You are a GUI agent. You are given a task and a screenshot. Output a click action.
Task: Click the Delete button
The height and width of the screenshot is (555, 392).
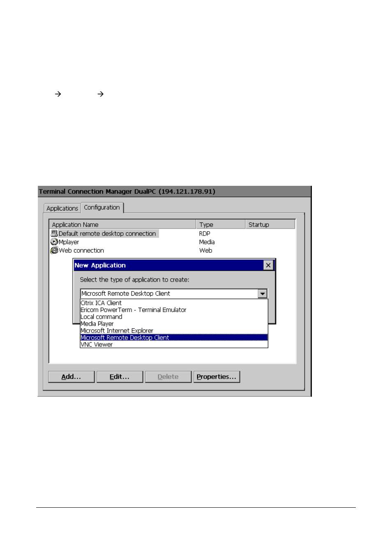(168, 377)
